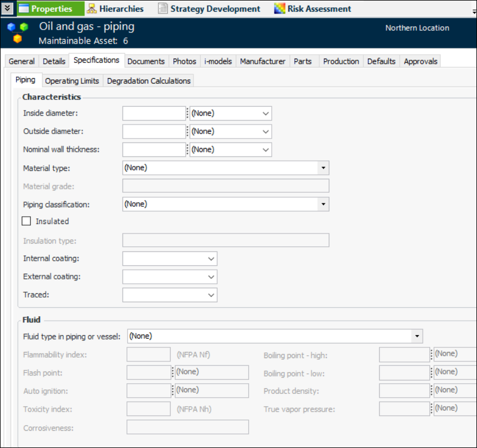Image resolution: width=477 pixels, height=448 pixels.
Task: Click the Boiling point - high value field
Action: pos(404,355)
